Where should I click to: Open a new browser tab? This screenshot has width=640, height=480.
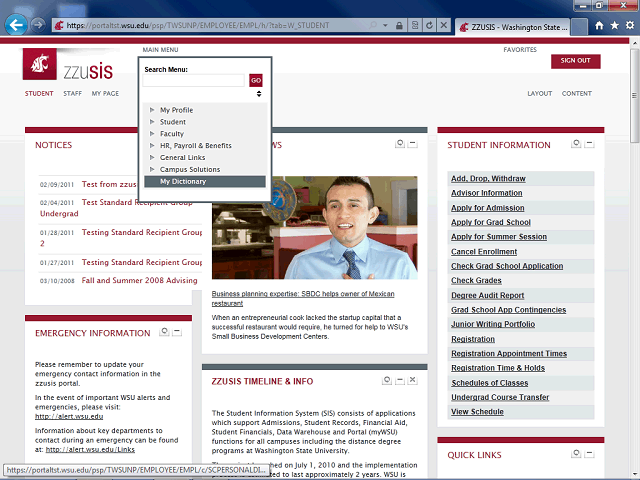(579, 27)
